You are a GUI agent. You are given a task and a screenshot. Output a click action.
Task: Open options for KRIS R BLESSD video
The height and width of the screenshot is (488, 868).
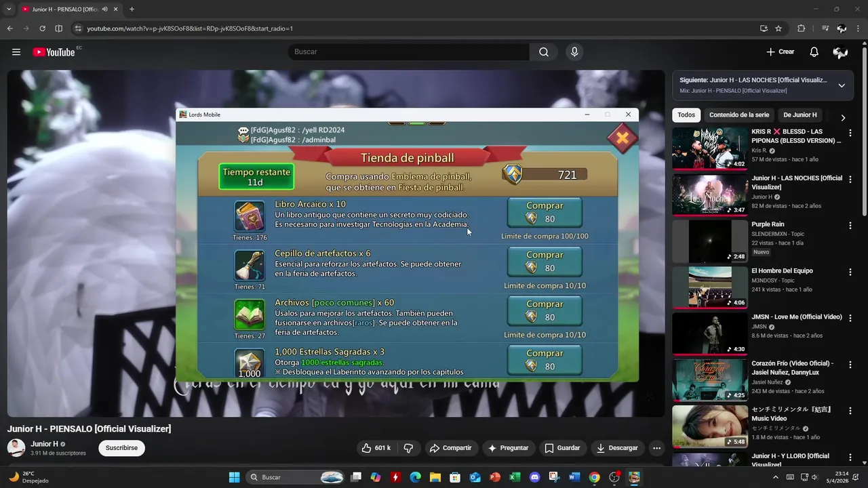[x=850, y=134]
